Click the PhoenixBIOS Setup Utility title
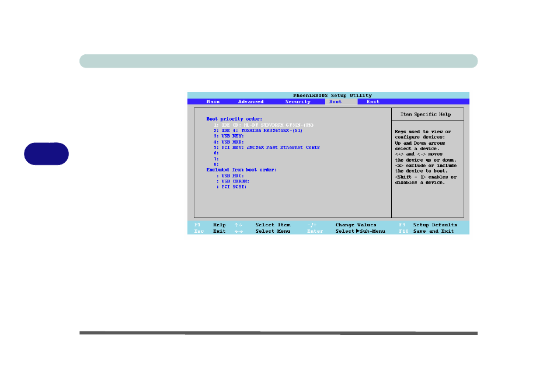The height and width of the screenshot is (392, 557). (x=332, y=96)
